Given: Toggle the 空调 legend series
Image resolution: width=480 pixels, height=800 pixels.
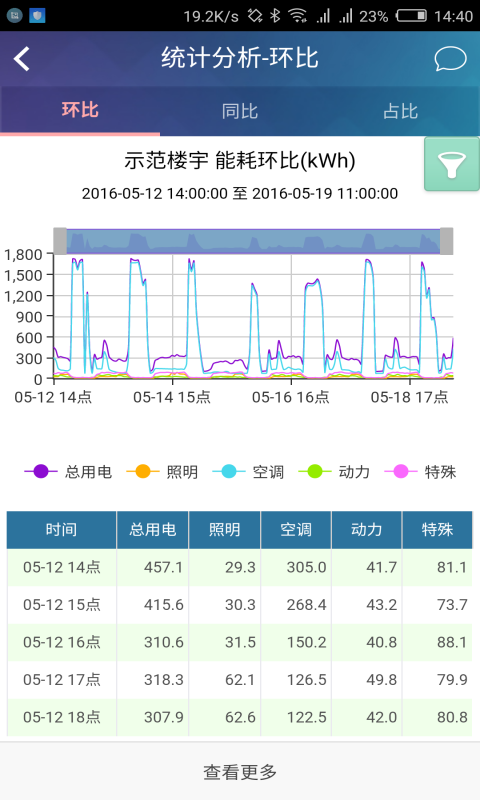Looking at the screenshot, I should pos(248,471).
